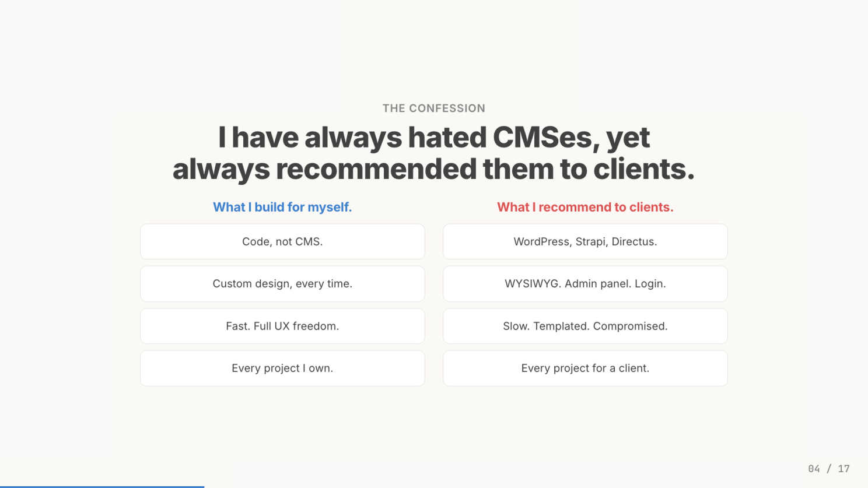
Task: Click the "Code, not CMS." card
Action: tap(282, 241)
